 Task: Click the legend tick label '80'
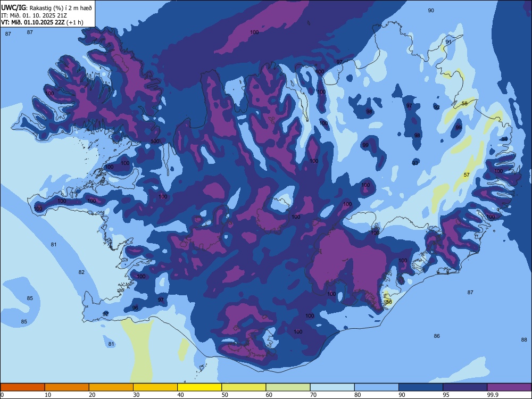point(358,395)
